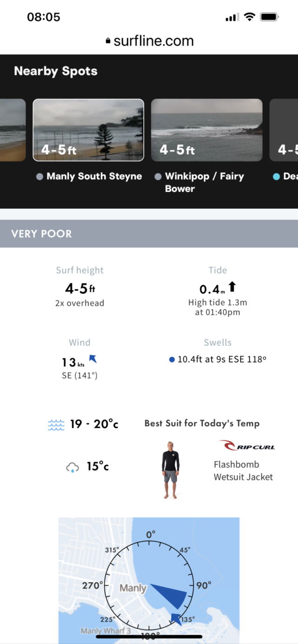Select the Winkipop / Fairy Bower spot link

[x=204, y=182]
